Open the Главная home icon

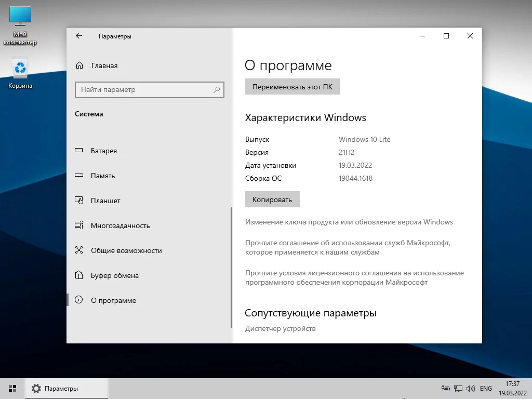79,65
